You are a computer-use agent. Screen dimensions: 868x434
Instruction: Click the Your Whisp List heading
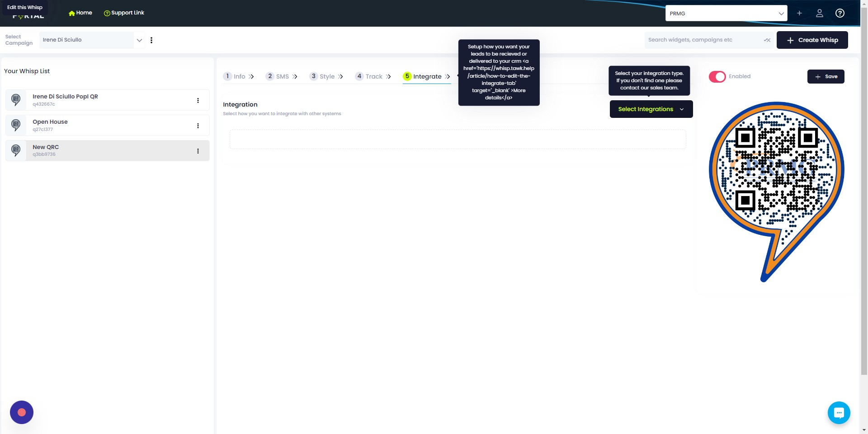27,71
